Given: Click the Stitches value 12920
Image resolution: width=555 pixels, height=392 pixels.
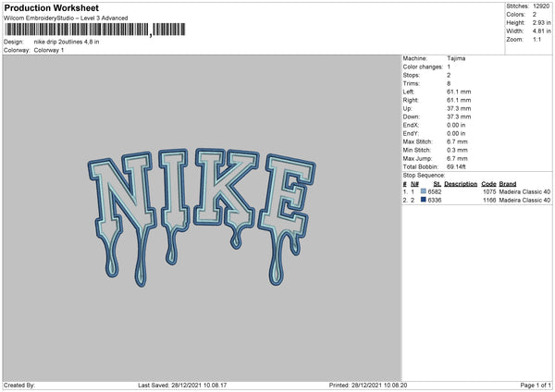Looking at the screenshot, I should 541,6.
